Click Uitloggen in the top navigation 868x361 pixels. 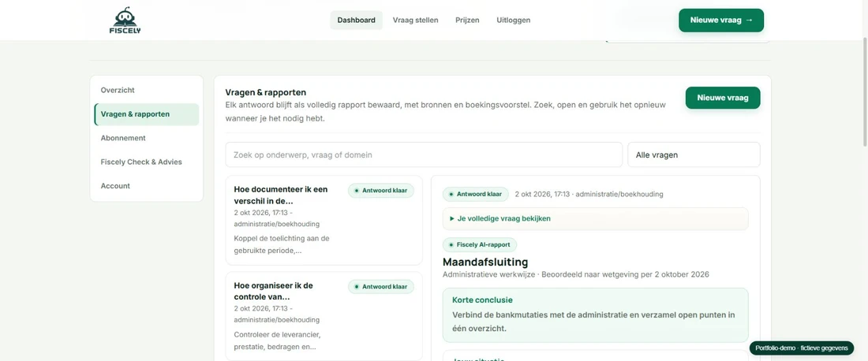point(514,20)
